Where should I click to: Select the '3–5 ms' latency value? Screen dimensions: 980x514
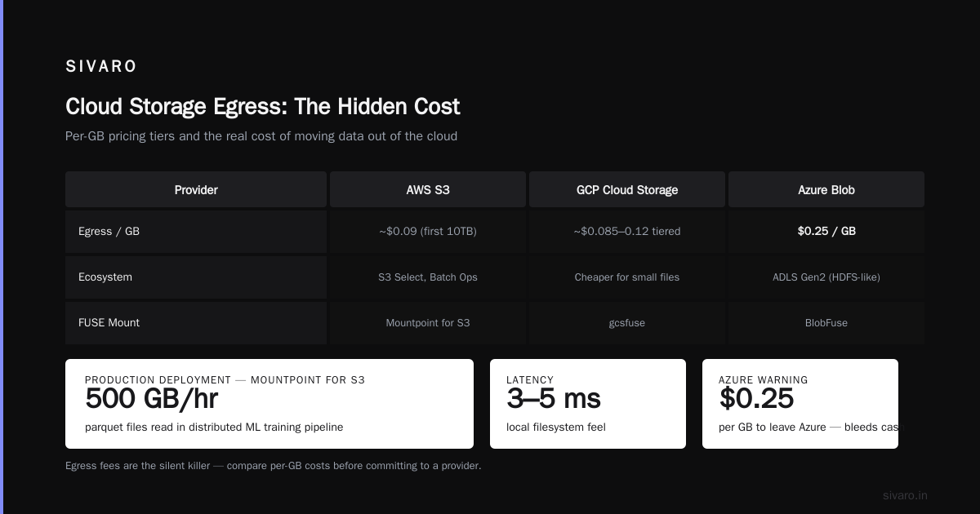[x=554, y=398]
